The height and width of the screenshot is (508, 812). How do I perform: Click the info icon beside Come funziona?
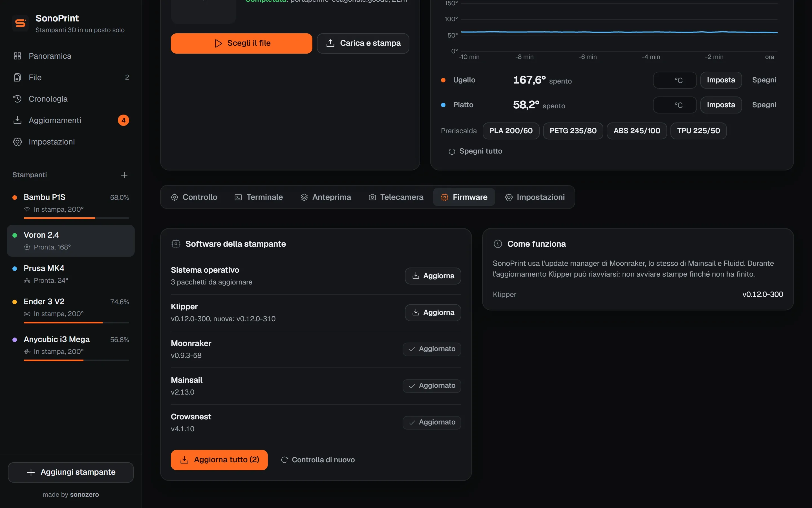click(498, 244)
